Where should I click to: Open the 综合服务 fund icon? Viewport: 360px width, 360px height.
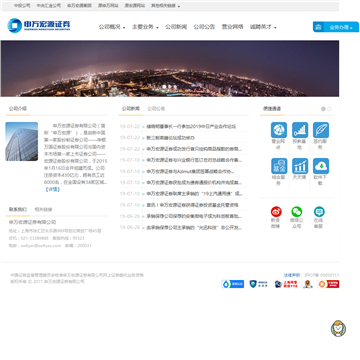pyautogui.click(x=279, y=166)
